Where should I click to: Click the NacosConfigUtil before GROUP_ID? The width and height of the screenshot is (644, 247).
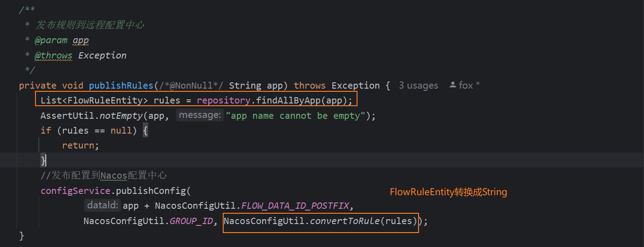click(124, 221)
